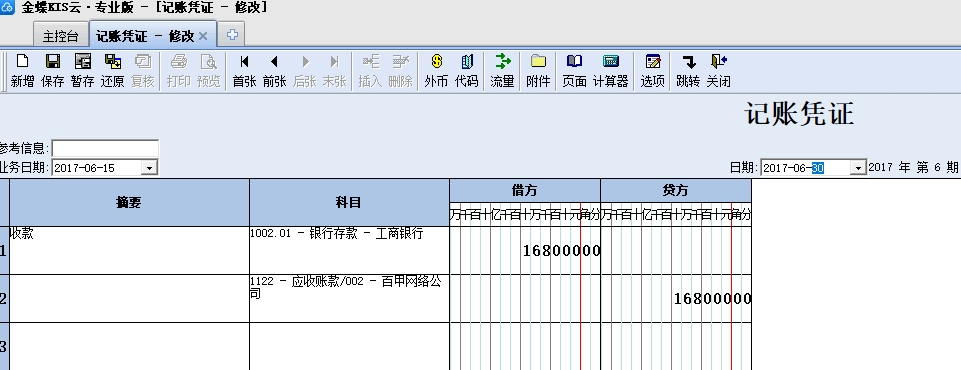Launch the 计算器 calculator tool

(x=611, y=70)
